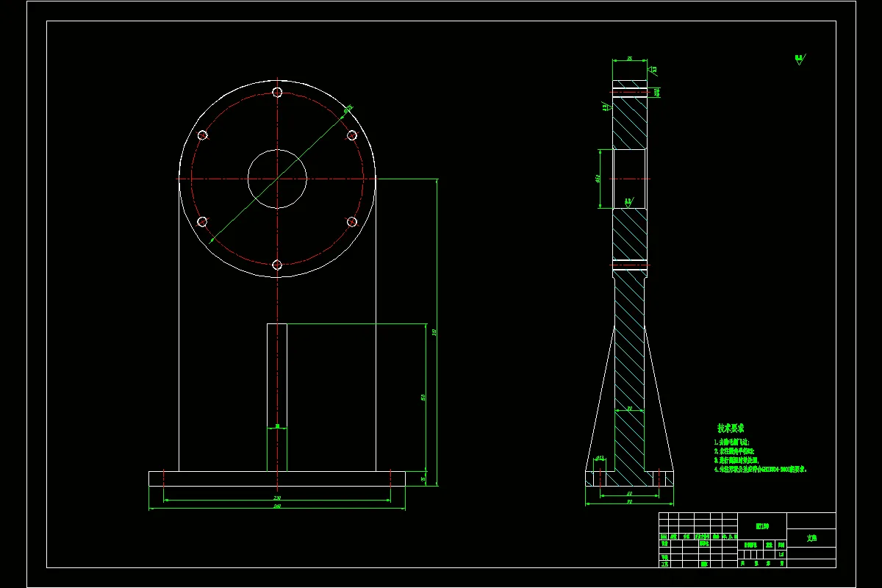
Task: Select the 20 width dimension in section view
Action: [628, 409]
